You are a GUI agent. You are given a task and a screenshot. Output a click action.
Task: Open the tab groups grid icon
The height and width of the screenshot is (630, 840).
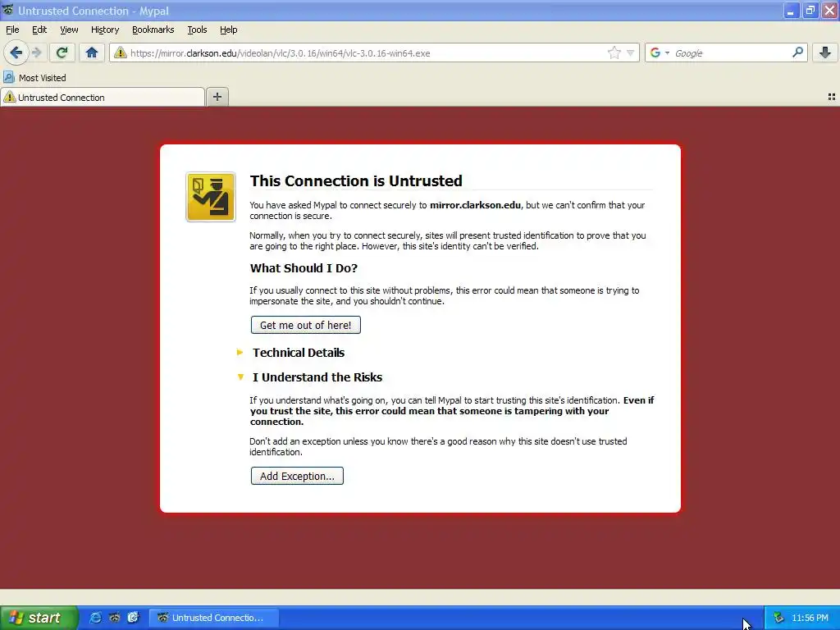click(x=832, y=97)
